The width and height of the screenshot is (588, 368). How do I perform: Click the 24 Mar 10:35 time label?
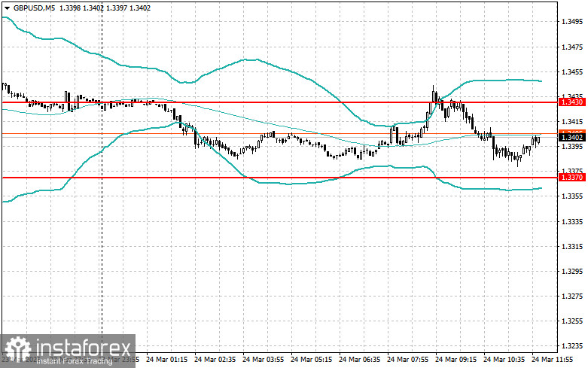(x=504, y=360)
